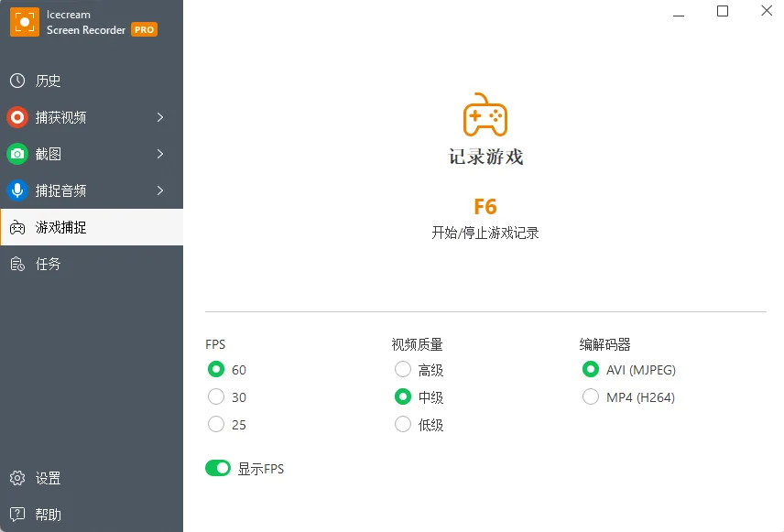Choose the MP4 (H264) codec

tap(591, 397)
